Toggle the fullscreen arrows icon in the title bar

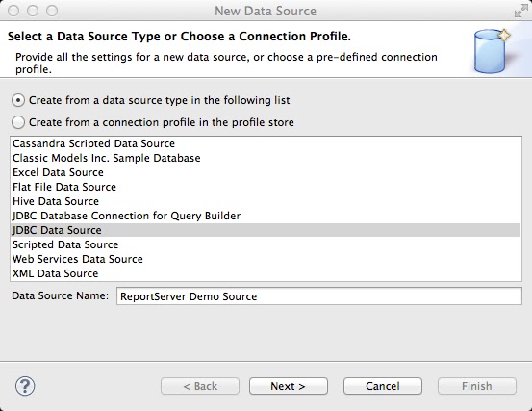tap(520, 11)
